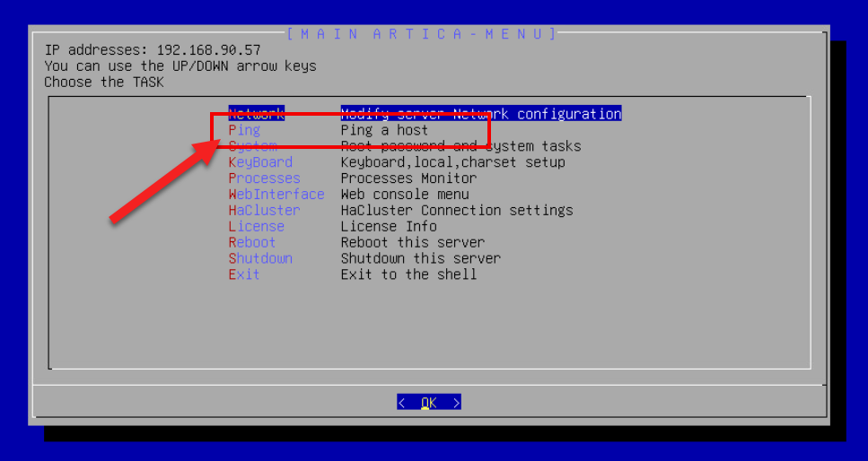
Task: Click the MAIN ARTICA-MENU title text
Action: tap(423, 34)
